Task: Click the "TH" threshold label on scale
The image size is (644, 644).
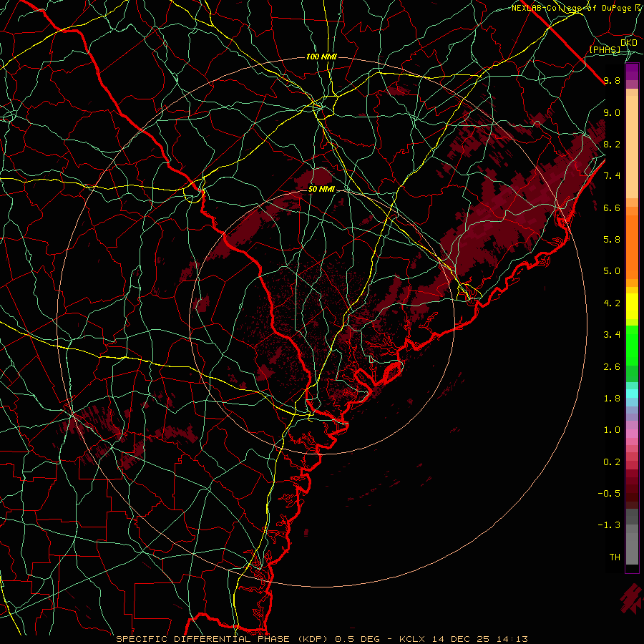Action: 615,557
